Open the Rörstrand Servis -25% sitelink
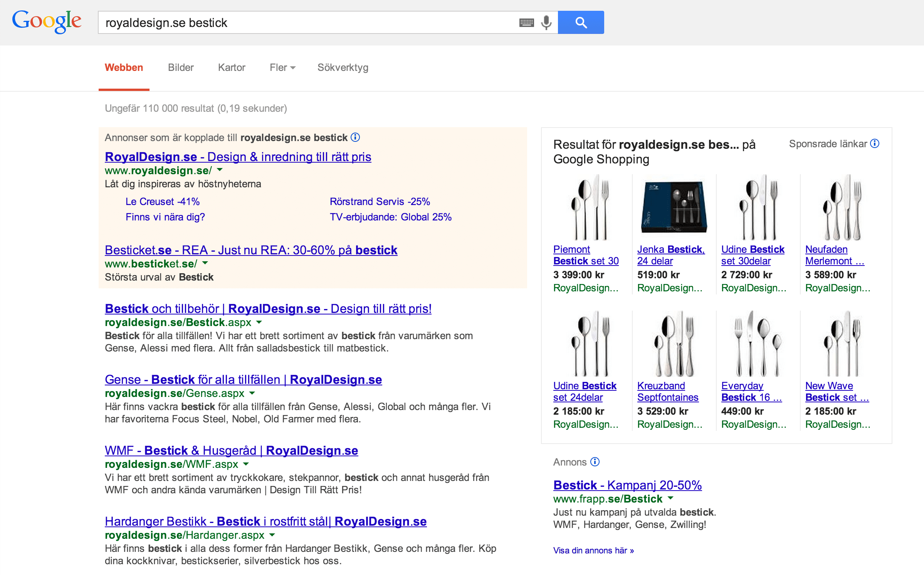 (x=380, y=202)
